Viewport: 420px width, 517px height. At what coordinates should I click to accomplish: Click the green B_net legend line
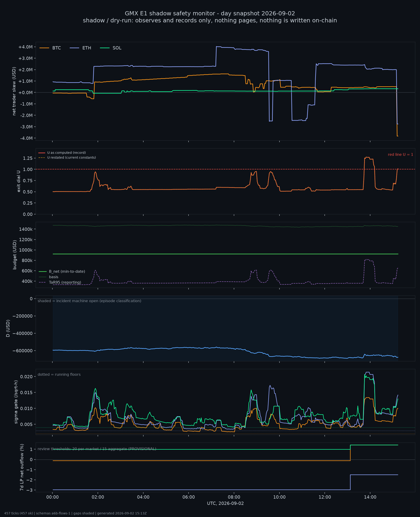(43, 271)
